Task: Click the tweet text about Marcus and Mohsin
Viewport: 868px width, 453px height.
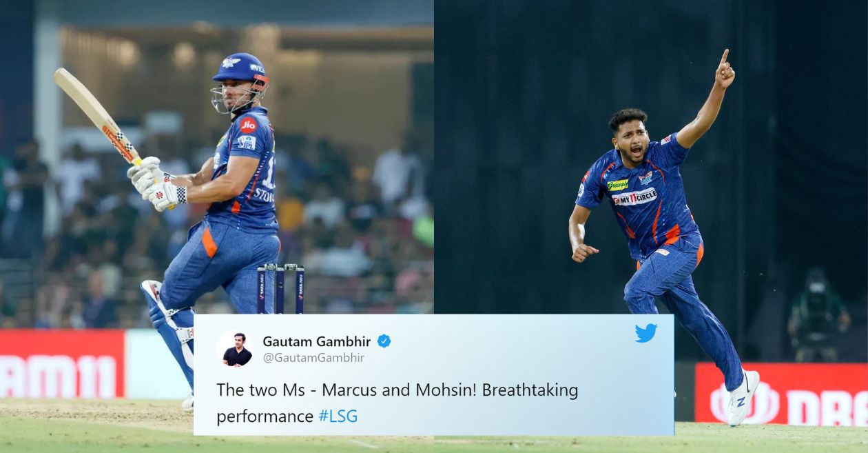Action: (397, 403)
